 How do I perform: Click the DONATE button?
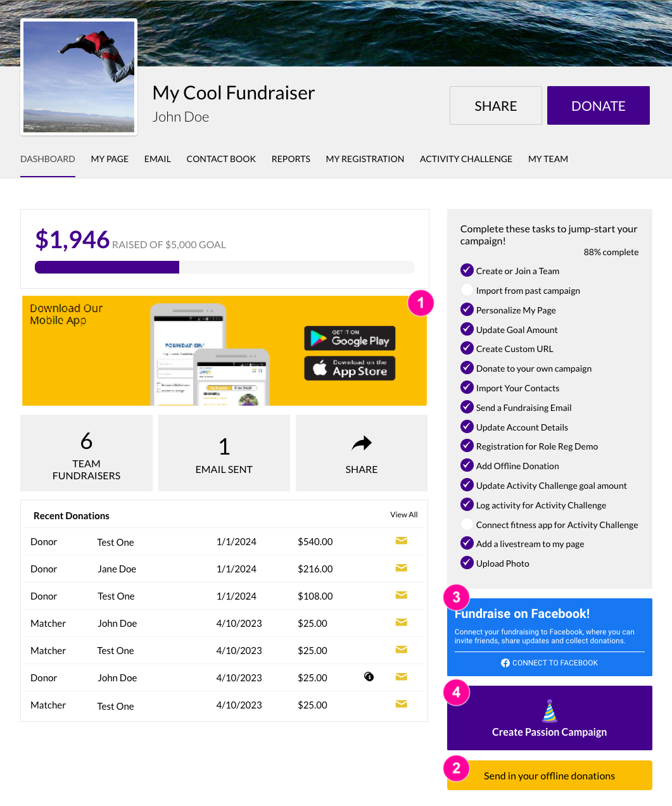click(x=598, y=105)
